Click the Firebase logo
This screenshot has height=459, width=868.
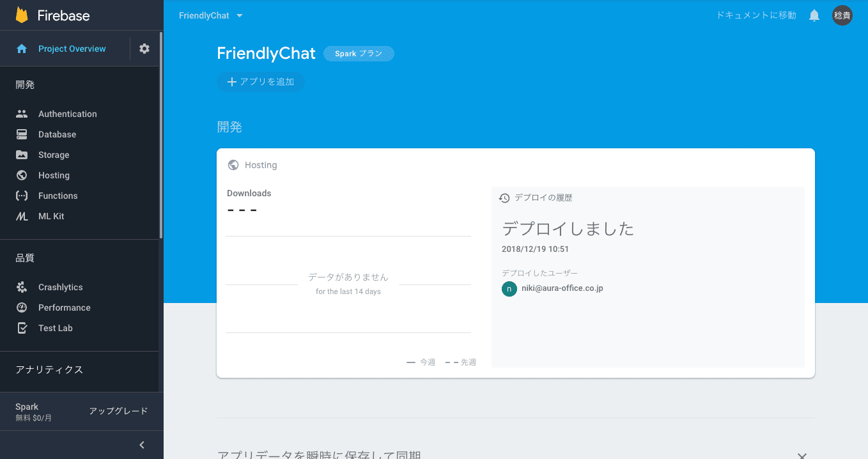pos(22,15)
